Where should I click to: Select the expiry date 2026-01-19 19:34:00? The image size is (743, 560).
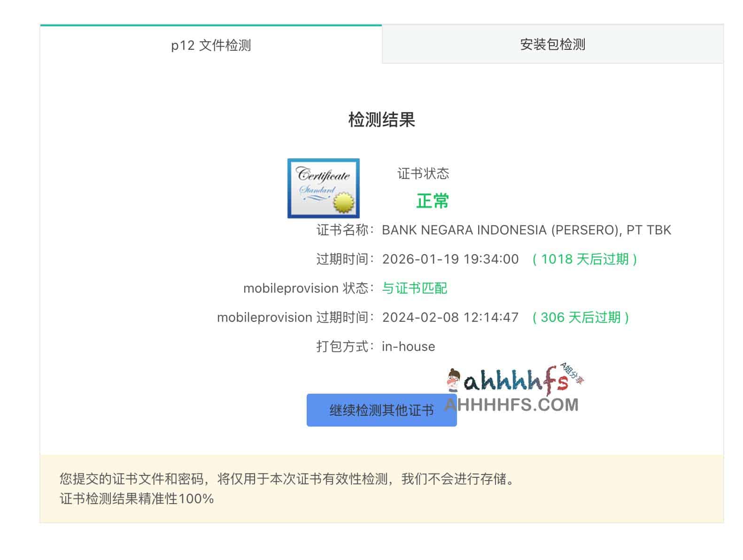[450, 259]
